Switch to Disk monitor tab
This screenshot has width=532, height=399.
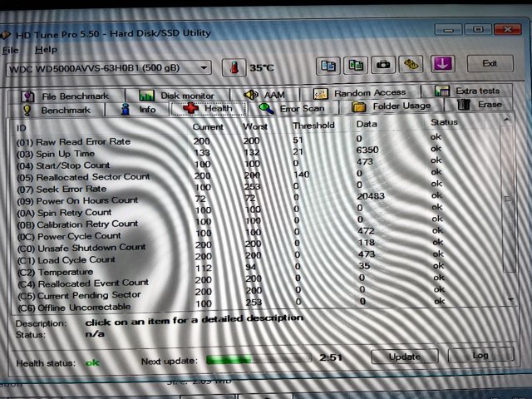tap(177, 96)
